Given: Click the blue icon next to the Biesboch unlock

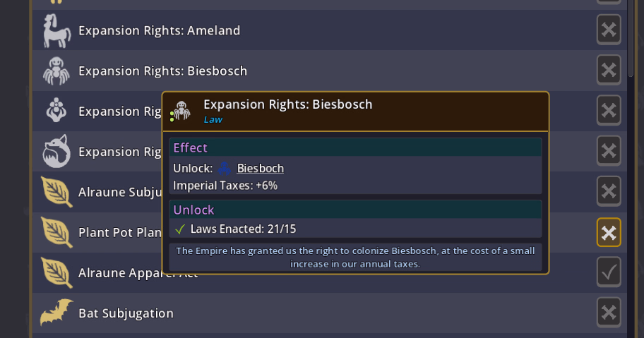Looking at the screenshot, I should (x=225, y=169).
